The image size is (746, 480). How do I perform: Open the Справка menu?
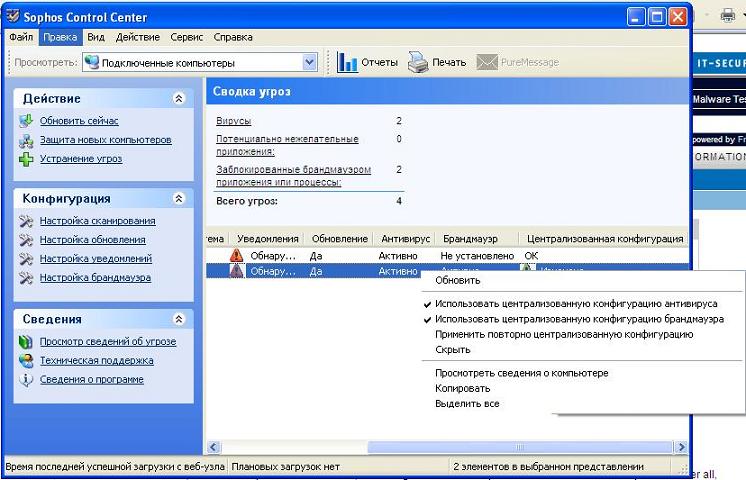pyautogui.click(x=233, y=37)
